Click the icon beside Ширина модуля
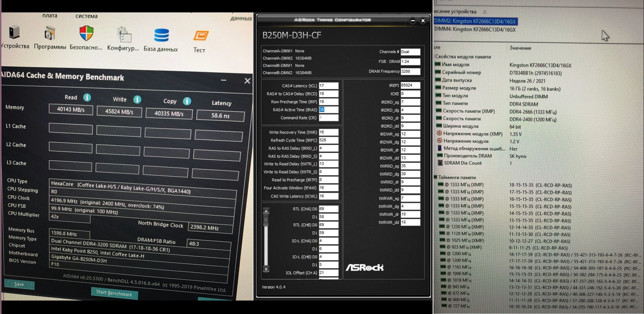644x314 pixels. pos(439,126)
